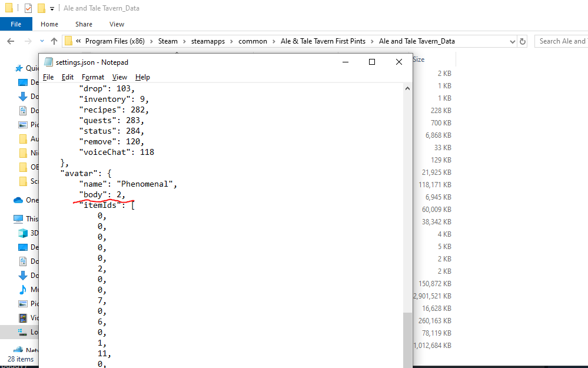Select Quick access star in navigation pane
This screenshot has height=368, width=588.
tap(18, 68)
